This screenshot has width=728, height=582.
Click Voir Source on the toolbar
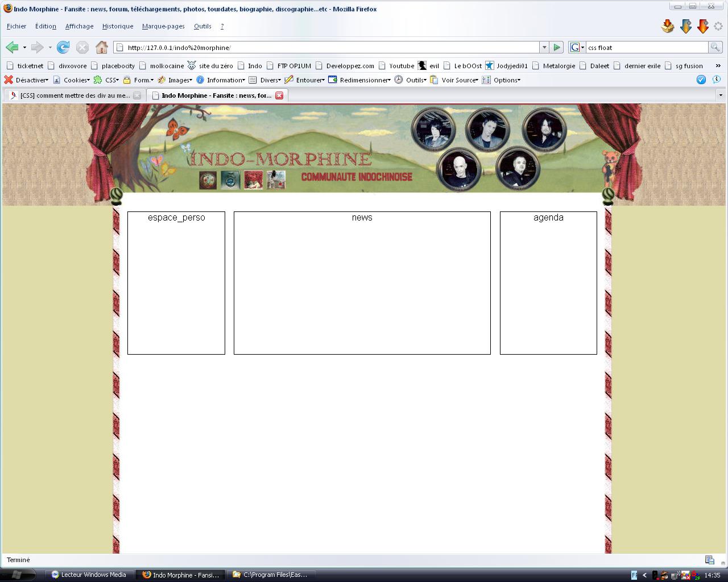pos(454,80)
